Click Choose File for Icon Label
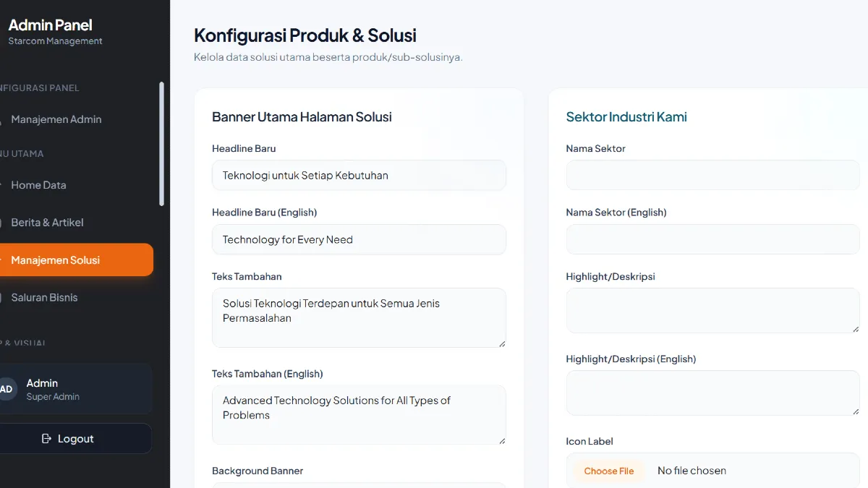Screen dimensions: 868x488 point(609,471)
